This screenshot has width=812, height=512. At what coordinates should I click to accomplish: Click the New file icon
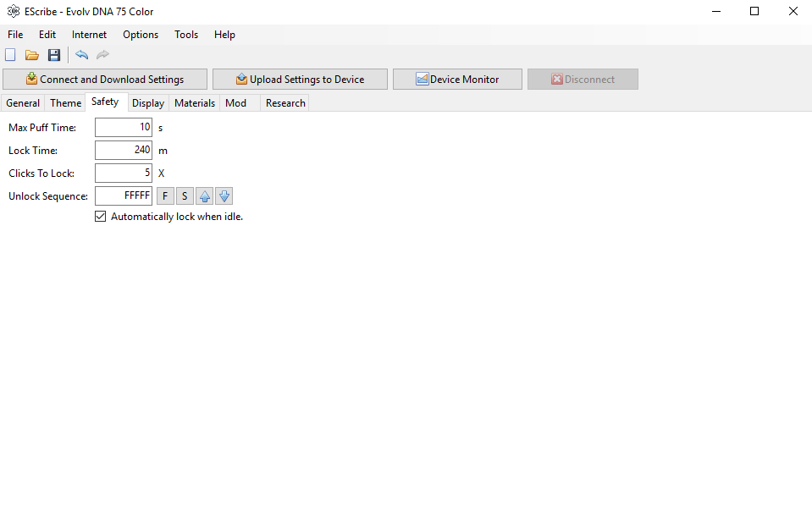pyautogui.click(x=11, y=55)
